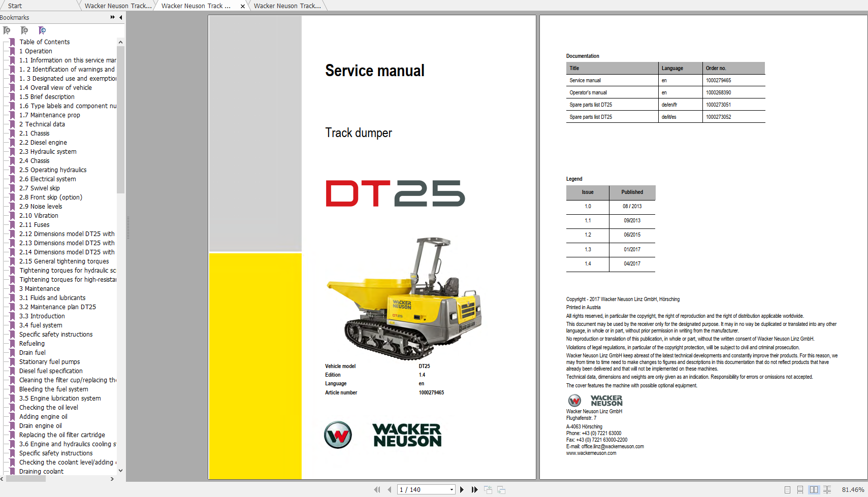Switch to continuous scrolling view
The width and height of the screenshot is (868, 497).
pos(800,489)
